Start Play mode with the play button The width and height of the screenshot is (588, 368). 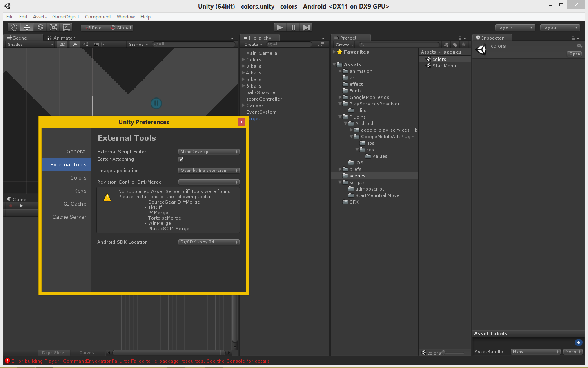tap(280, 27)
